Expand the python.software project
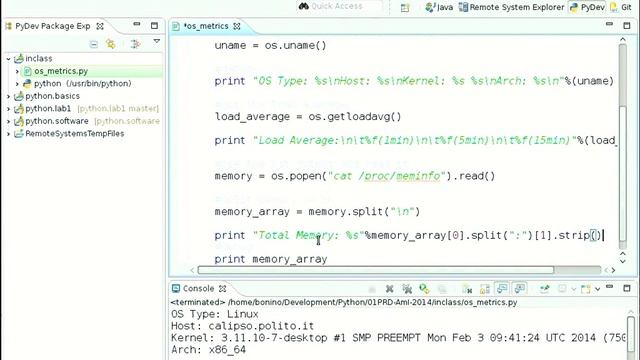Viewport: 640px width, 360px height. (x=9, y=121)
